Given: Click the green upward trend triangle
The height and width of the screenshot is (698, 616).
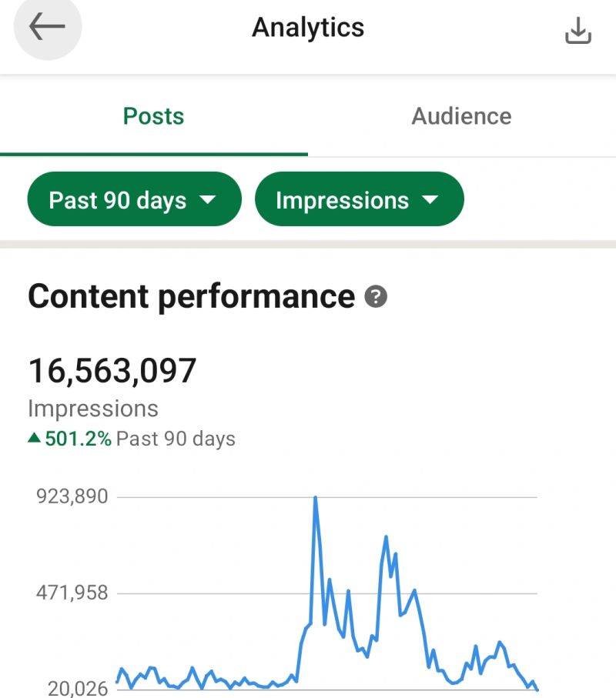Looking at the screenshot, I should [34, 439].
